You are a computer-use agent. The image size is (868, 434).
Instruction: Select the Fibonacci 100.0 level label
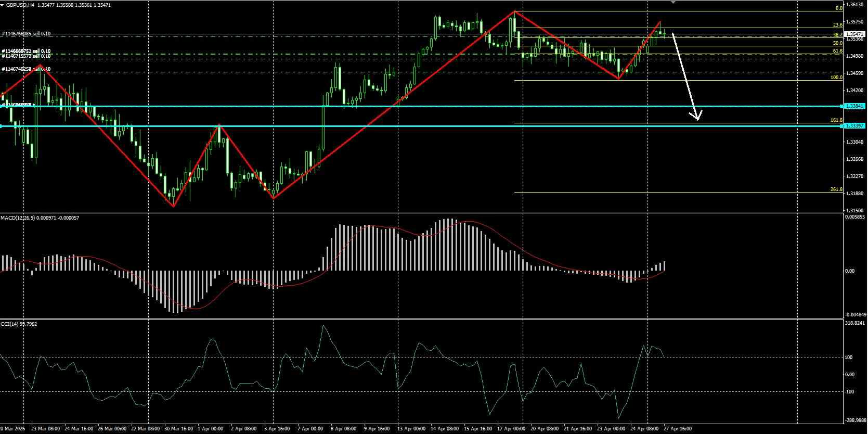tap(836, 78)
